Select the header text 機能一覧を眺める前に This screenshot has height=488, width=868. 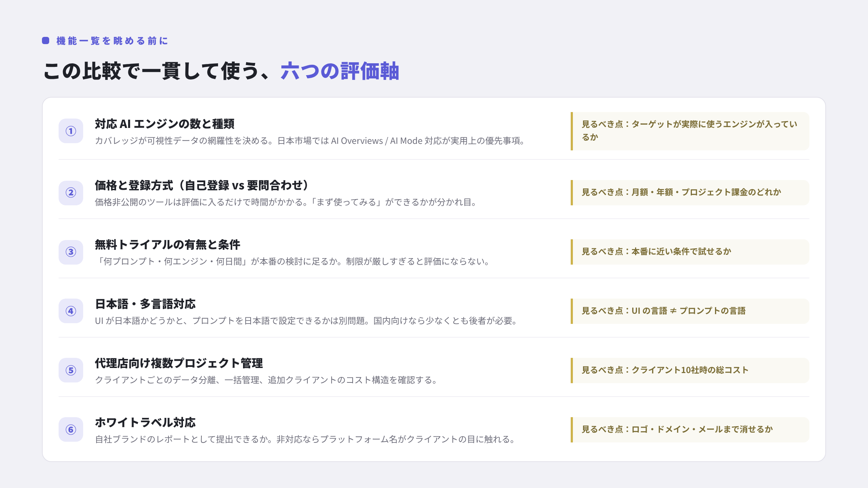pos(112,41)
